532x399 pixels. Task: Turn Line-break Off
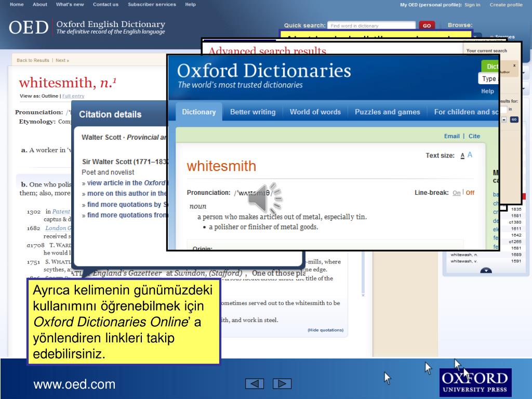(470, 193)
